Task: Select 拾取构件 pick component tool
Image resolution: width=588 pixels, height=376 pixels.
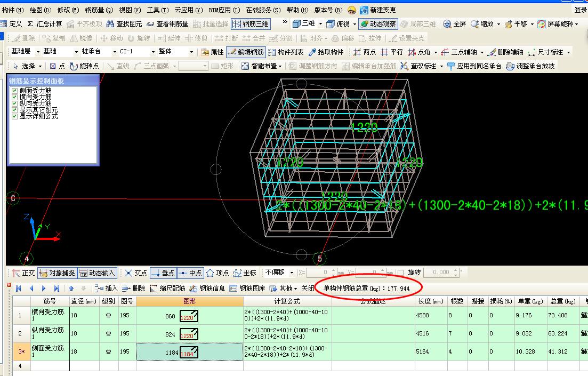Action: [326, 52]
